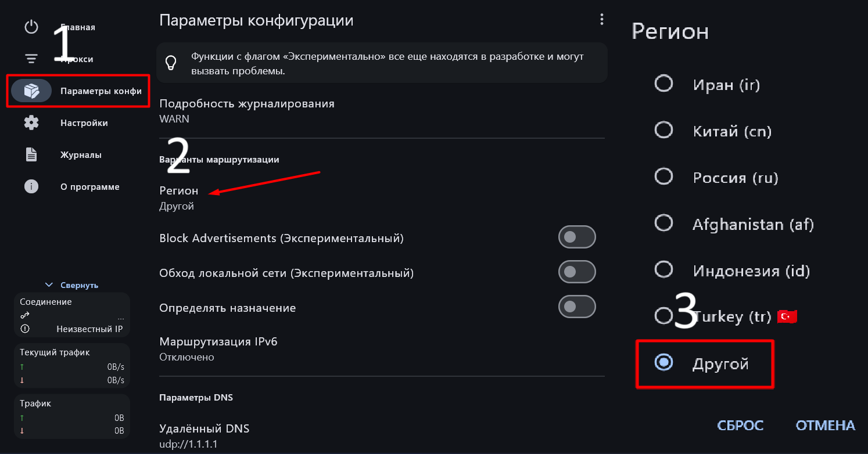Click the power icon for Home

pyautogui.click(x=31, y=27)
